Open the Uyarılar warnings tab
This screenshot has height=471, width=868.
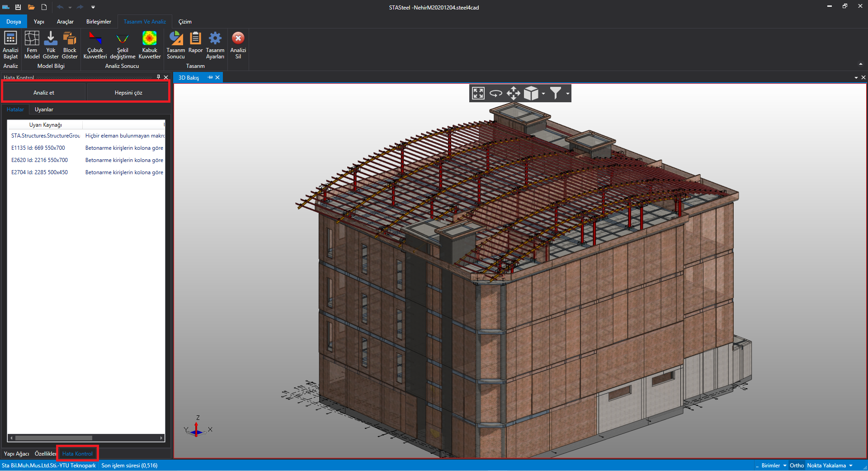[x=44, y=109]
